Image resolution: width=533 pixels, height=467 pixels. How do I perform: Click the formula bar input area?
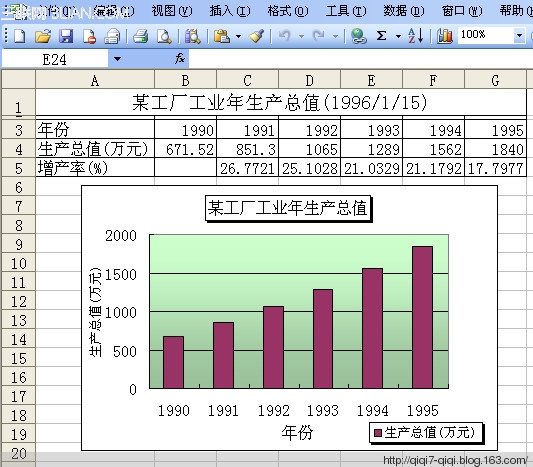[360, 59]
